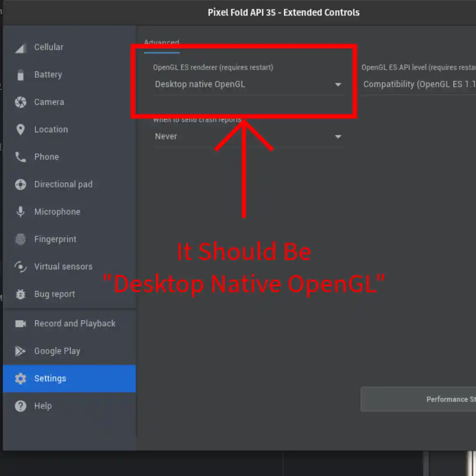
Task: Click the Phone handset icon
Action: (20, 157)
